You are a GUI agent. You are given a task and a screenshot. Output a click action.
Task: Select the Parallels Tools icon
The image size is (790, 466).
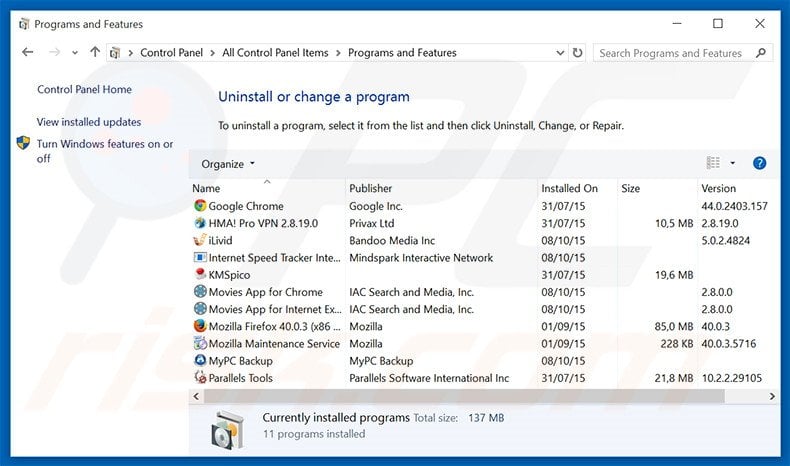tap(200, 378)
